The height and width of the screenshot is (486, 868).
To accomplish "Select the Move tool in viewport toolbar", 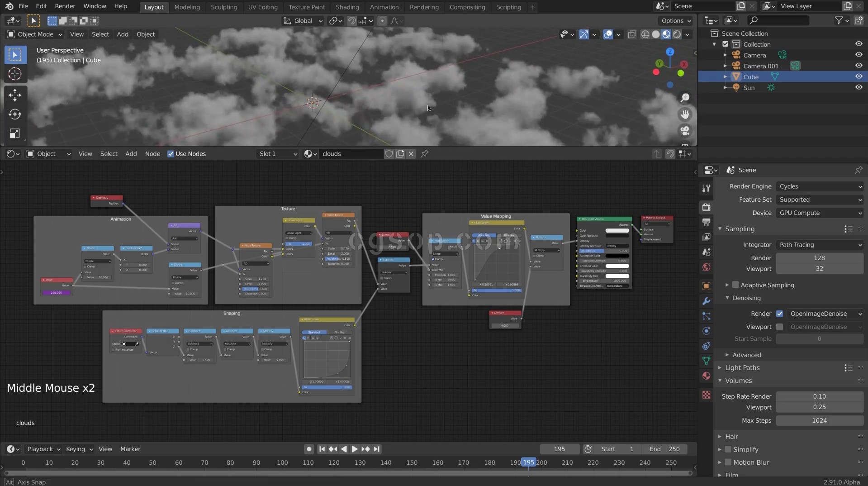I will (x=15, y=95).
